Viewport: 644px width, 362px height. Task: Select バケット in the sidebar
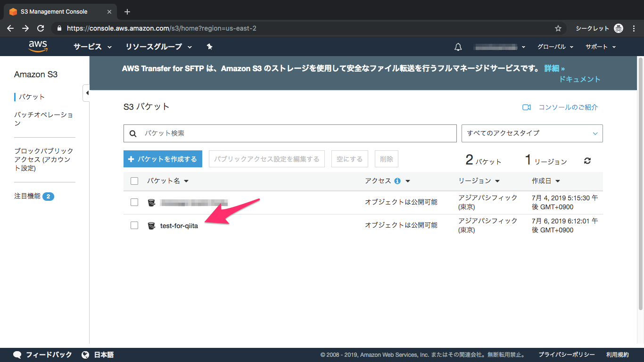[32, 97]
